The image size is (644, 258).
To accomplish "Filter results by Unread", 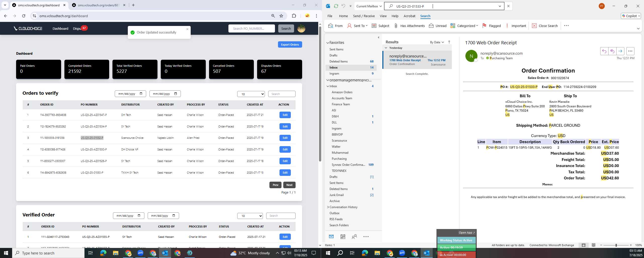I will pyautogui.click(x=437, y=26).
